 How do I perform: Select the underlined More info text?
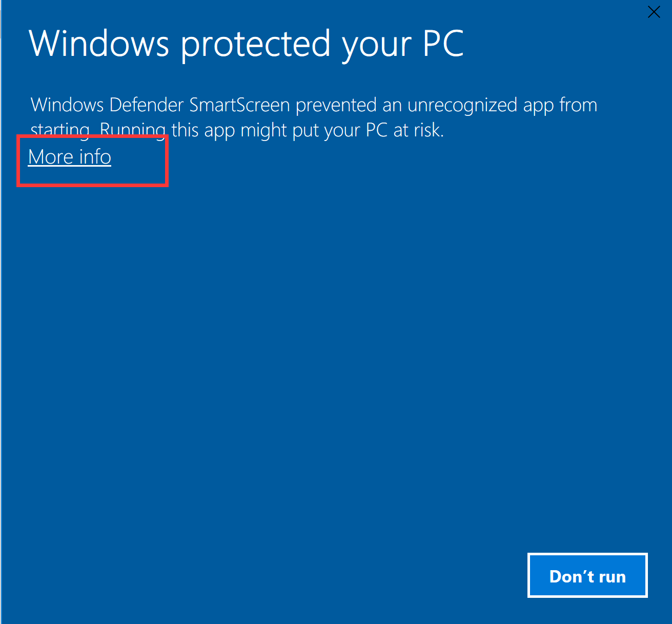[70, 157]
